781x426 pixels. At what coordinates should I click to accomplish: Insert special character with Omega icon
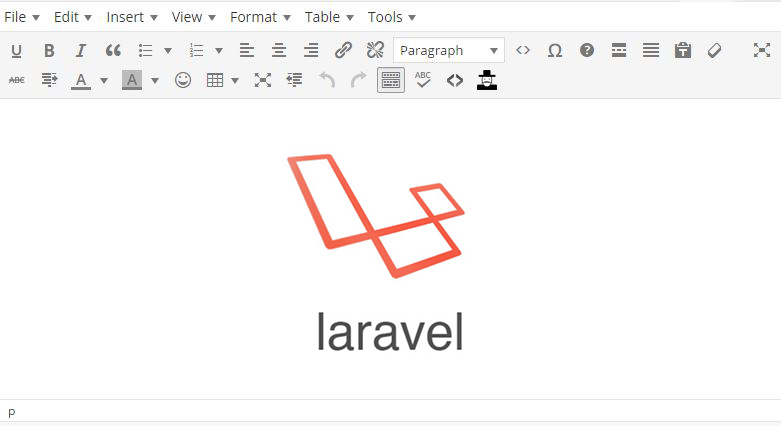coord(555,50)
